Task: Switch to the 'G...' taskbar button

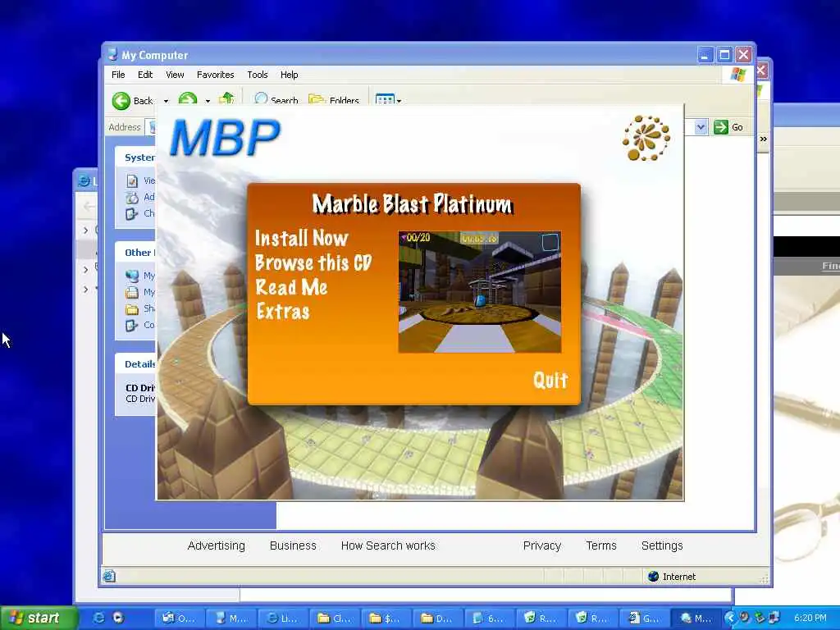Action: [644, 619]
